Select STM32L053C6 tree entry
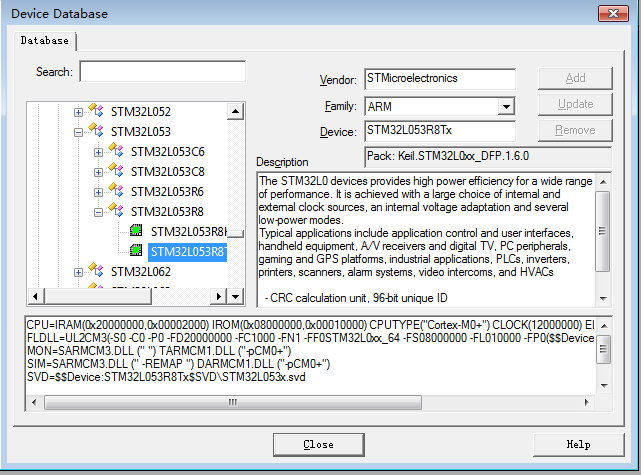Viewport: 641px width, 475px height. [168, 152]
